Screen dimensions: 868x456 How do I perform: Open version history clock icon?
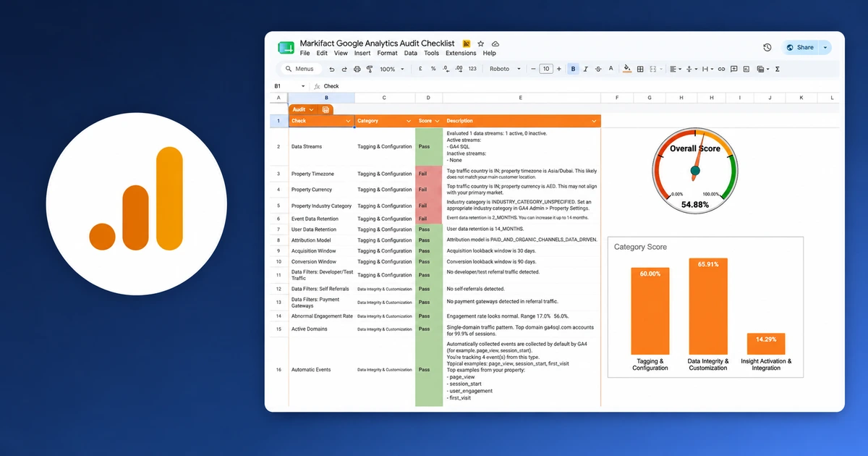point(767,48)
